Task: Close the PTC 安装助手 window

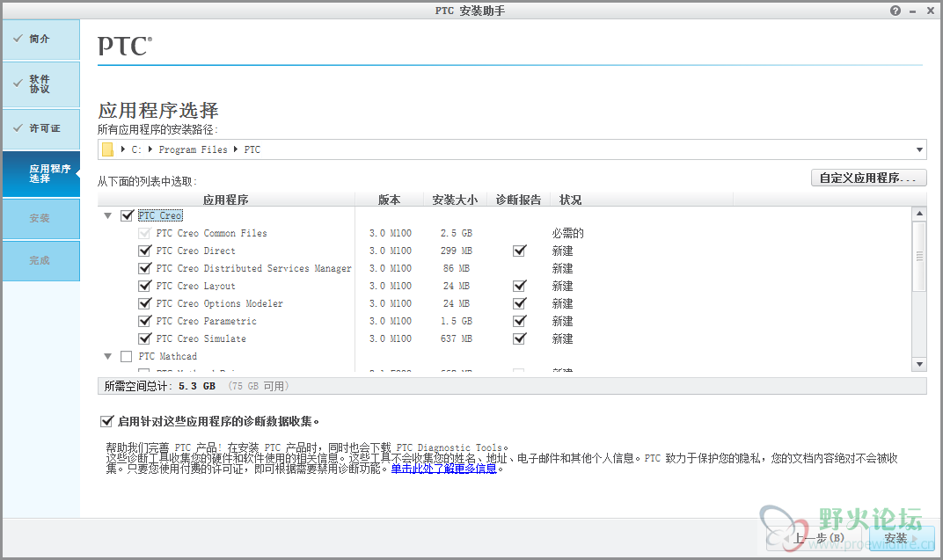Action: tap(930, 11)
